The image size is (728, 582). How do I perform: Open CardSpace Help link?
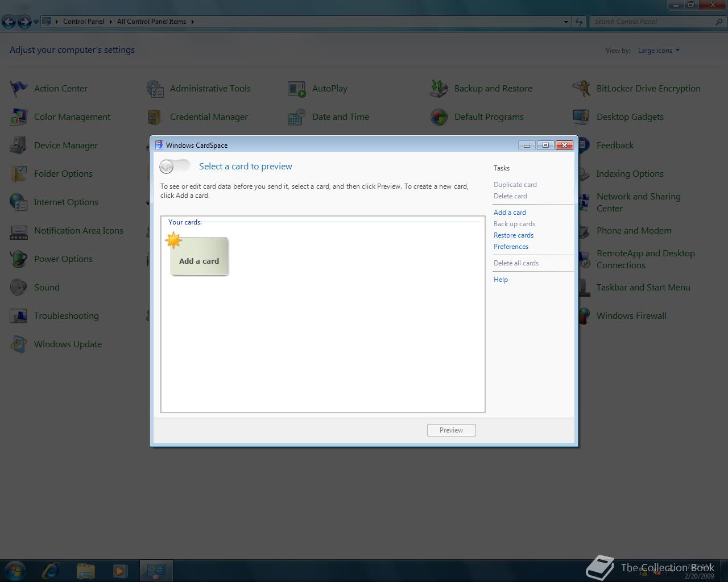click(x=500, y=280)
